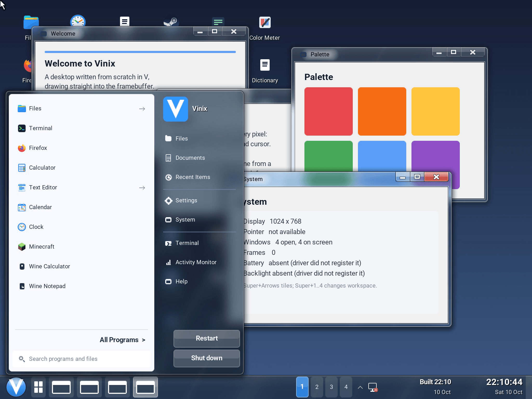Screen dimensions: 532x399
Task: Pick the orange swatch in Palette window
Action: (382, 111)
